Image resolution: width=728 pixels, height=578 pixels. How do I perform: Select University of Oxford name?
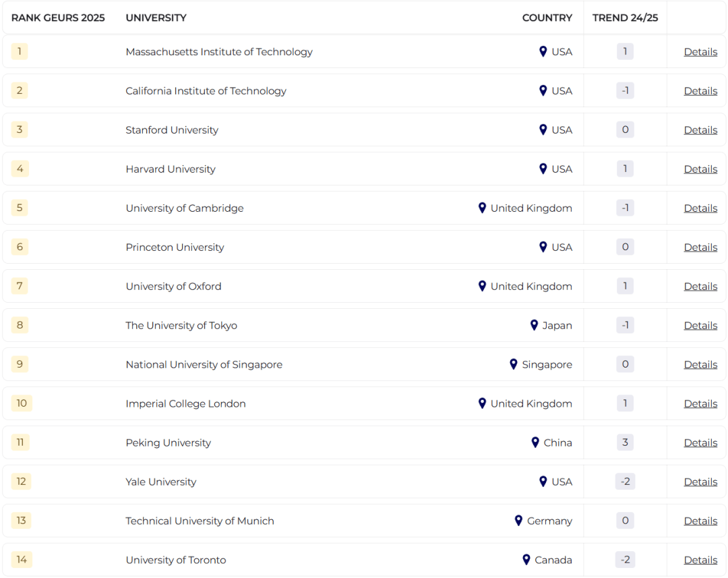click(174, 286)
